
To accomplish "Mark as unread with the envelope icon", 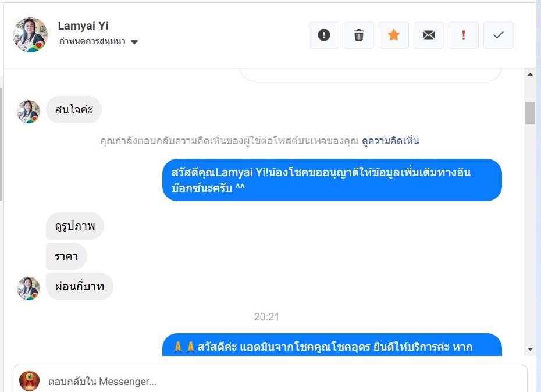I will (x=429, y=35).
